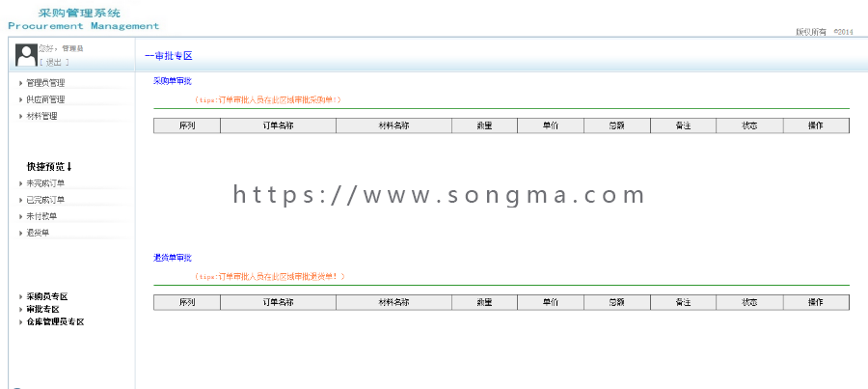868x389 pixels.
Task: Click 状态 header in 退货单审批 table
Action: point(749,302)
